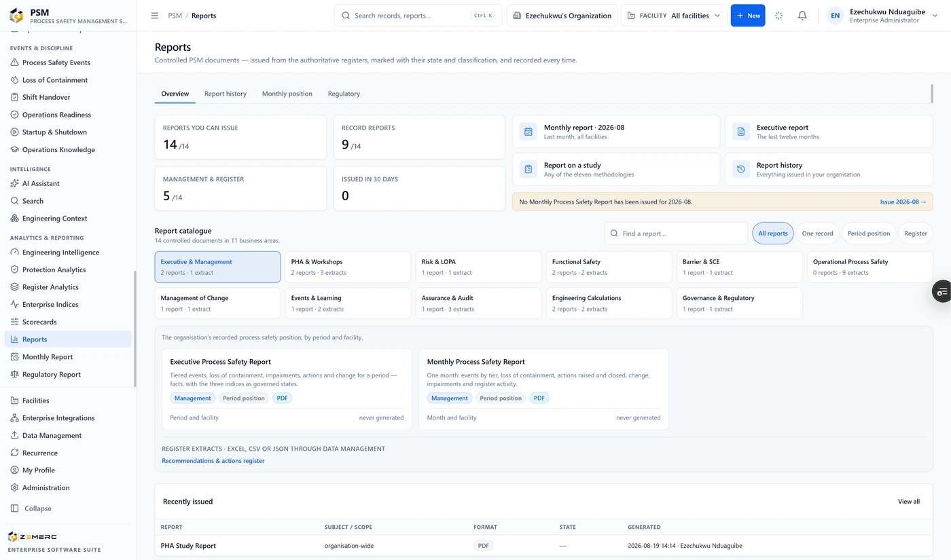Open the Executive report quick action
This screenshot has height=560, width=951.
[x=829, y=132]
